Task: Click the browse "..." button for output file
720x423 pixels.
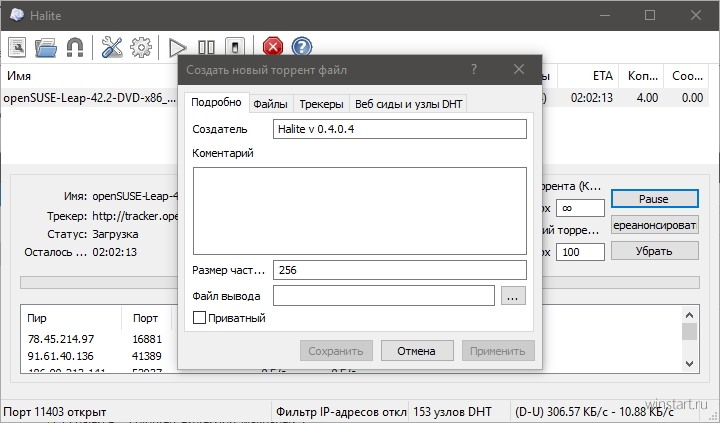Action: [x=513, y=296]
